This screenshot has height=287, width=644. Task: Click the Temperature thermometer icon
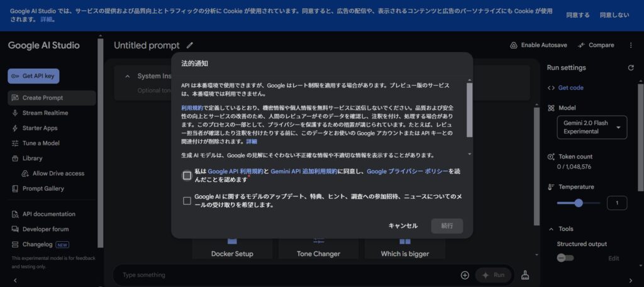point(551,187)
